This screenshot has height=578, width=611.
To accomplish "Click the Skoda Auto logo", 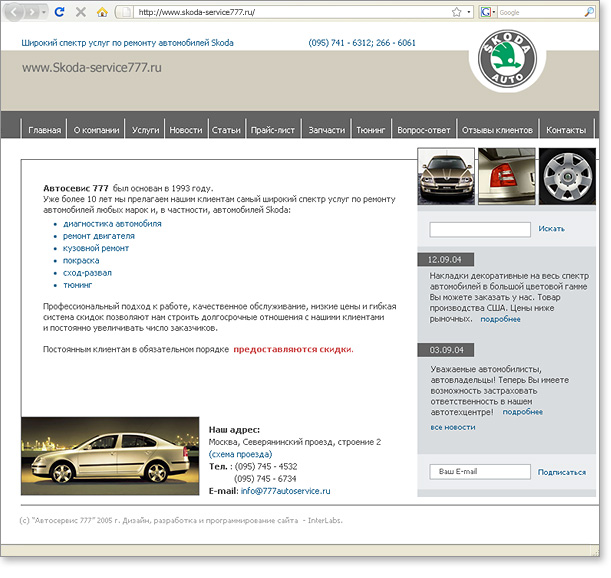I will coord(507,59).
